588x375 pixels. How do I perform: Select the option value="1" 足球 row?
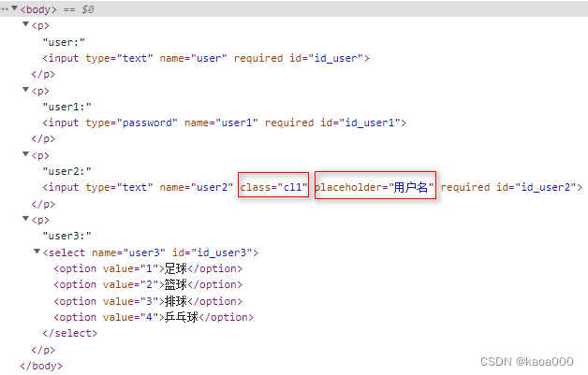(148, 268)
